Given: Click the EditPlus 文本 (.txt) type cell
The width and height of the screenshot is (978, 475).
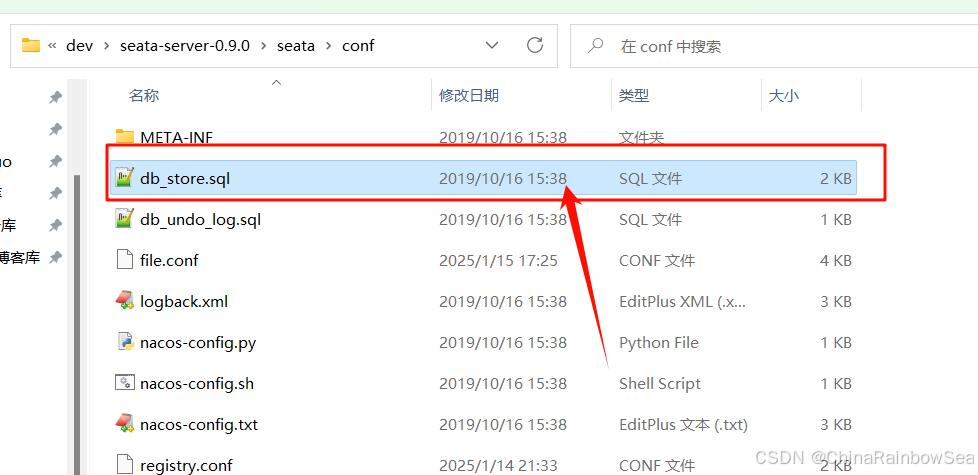Looking at the screenshot, I should pos(683,425).
